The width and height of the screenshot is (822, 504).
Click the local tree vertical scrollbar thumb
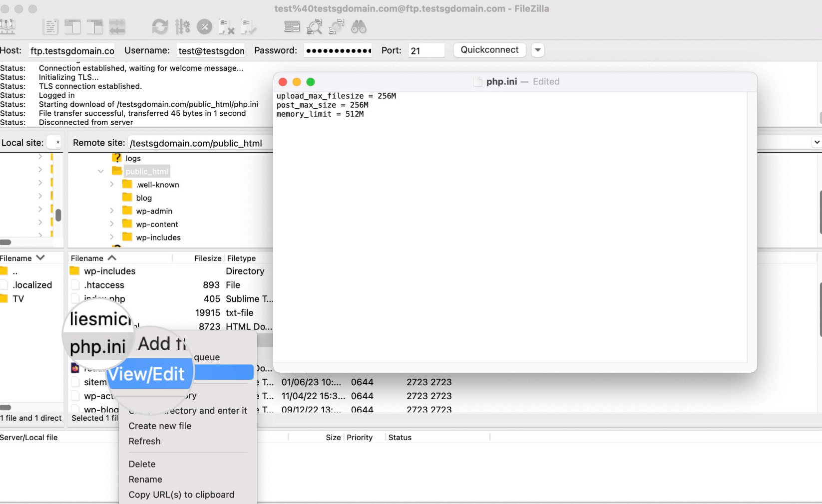[58, 215]
